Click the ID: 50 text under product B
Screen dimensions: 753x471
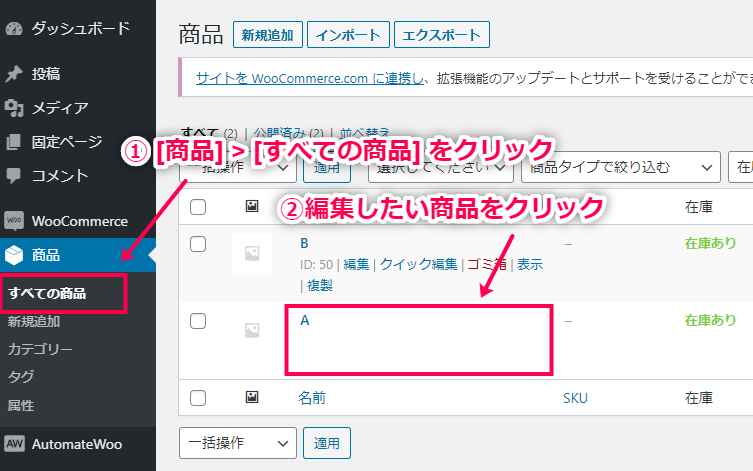tap(316, 264)
